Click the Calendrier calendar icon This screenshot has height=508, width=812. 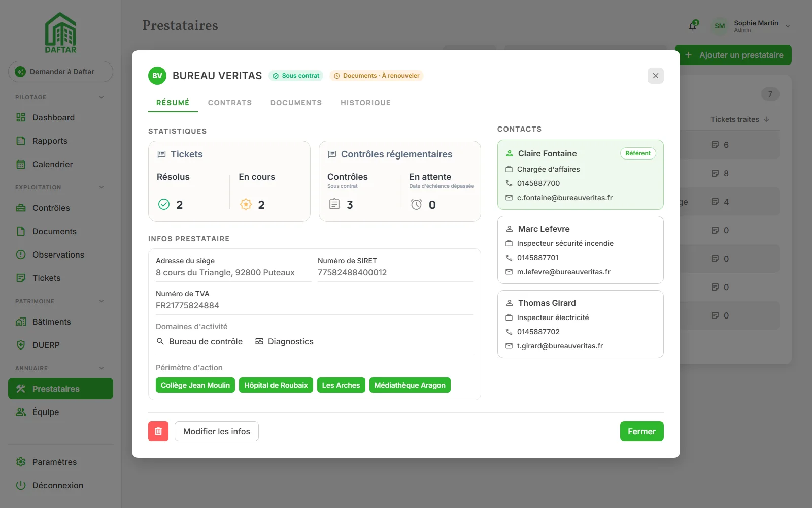(x=21, y=164)
